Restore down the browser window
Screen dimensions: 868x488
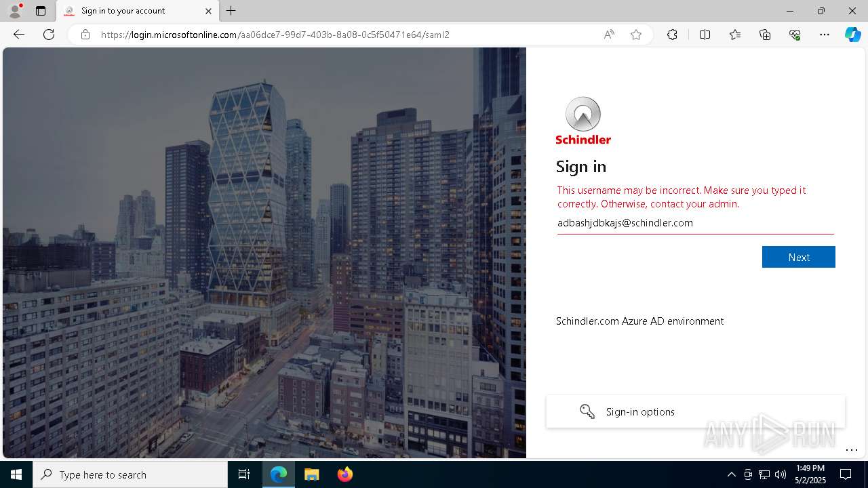[x=821, y=11]
